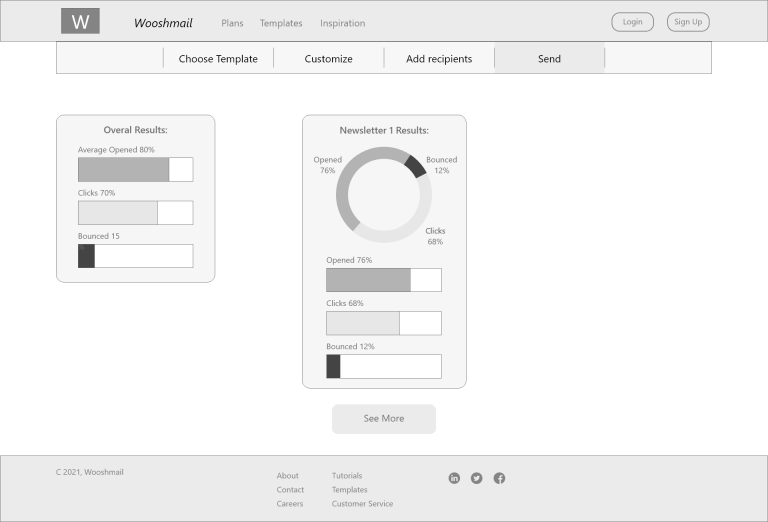Click the Newsletter Clicks 68% bar
This screenshot has height=522, width=768.
click(384, 323)
